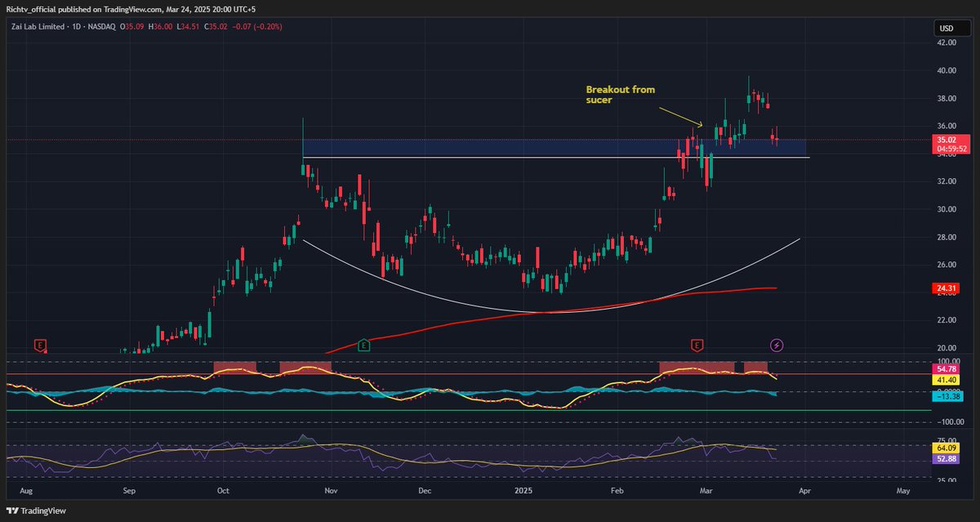Click the TradingView logo in the bottom-left corner
Image resolution: width=980 pixels, height=522 pixels.
tap(36, 510)
